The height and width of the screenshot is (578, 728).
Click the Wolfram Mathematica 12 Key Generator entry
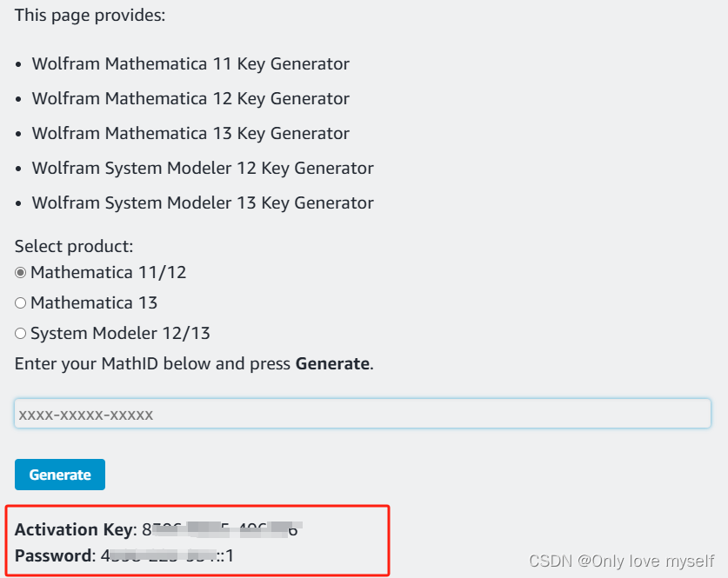coord(190,98)
